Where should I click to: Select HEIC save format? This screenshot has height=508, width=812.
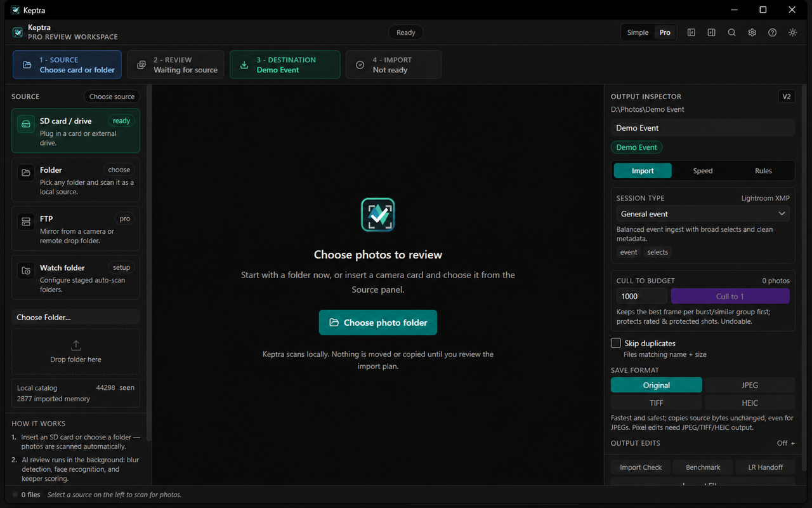[x=750, y=403]
